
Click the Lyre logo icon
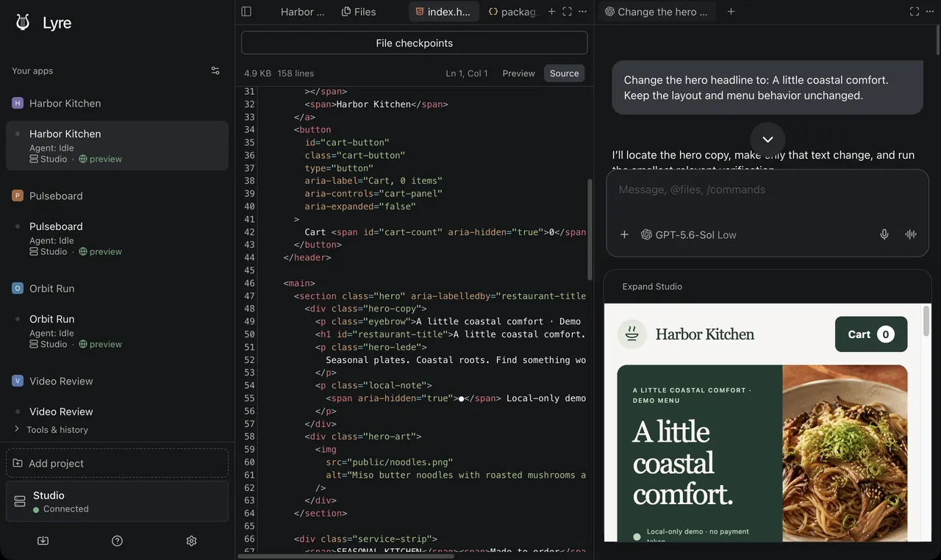[23, 23]
